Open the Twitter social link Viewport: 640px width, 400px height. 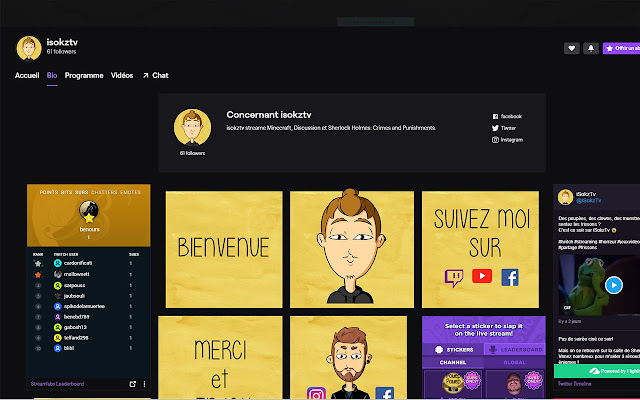pos(504,128)
